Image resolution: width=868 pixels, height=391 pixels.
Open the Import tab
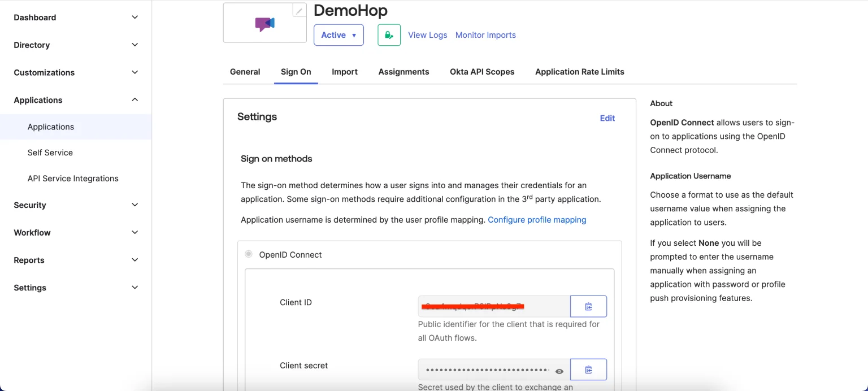[x=345, y=72]
